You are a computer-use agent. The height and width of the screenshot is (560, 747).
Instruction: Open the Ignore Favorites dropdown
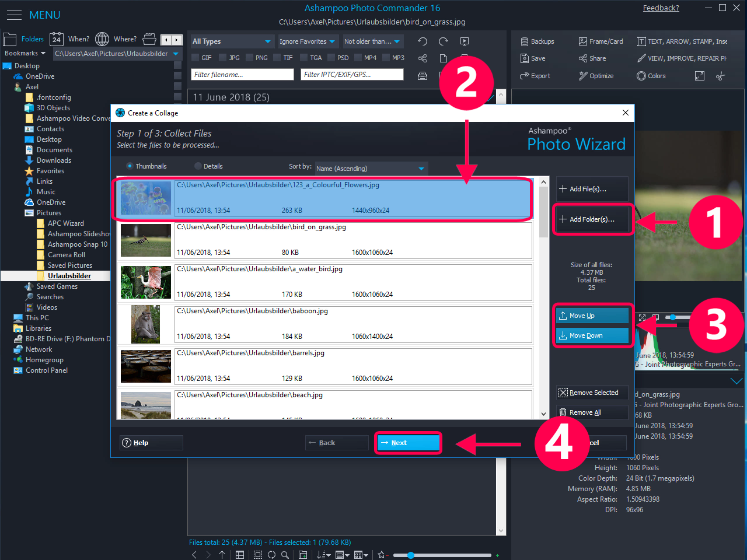pyautogui.click(x=307, y=41)
